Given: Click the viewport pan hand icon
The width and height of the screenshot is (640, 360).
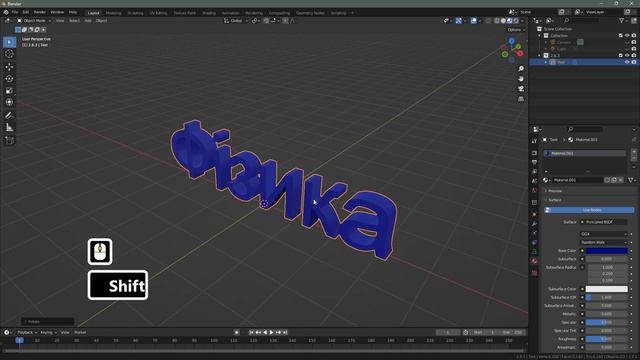Looking at the screenshot, I should pos(521,79).
